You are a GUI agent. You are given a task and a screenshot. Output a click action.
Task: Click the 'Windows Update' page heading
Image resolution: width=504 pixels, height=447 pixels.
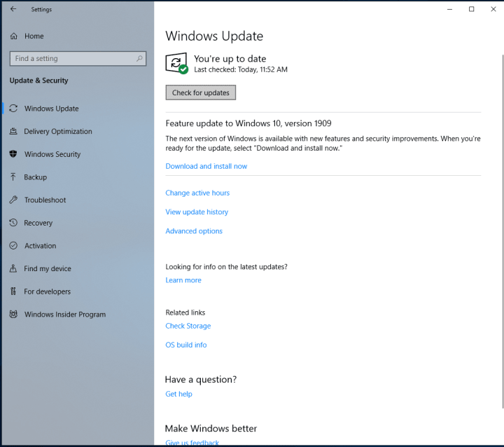[214, 36]
